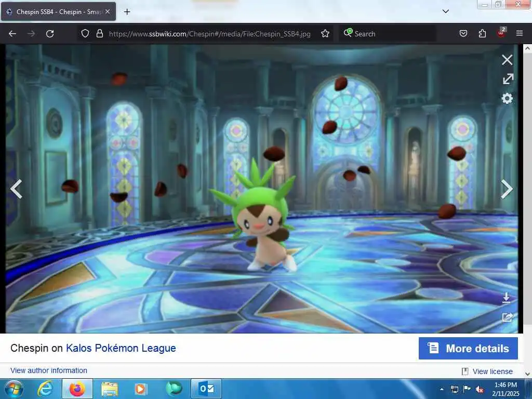Open the green bird taskbar app
The height and width of the screenshot is (399, 532).
(x=174, y=389)
